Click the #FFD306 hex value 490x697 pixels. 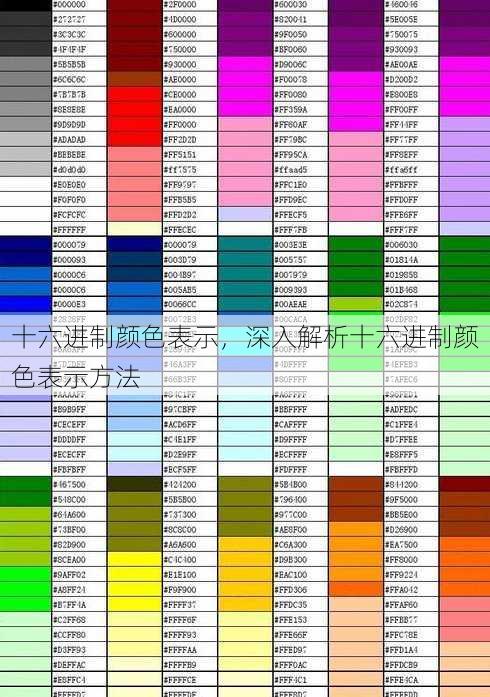[290, 590]
